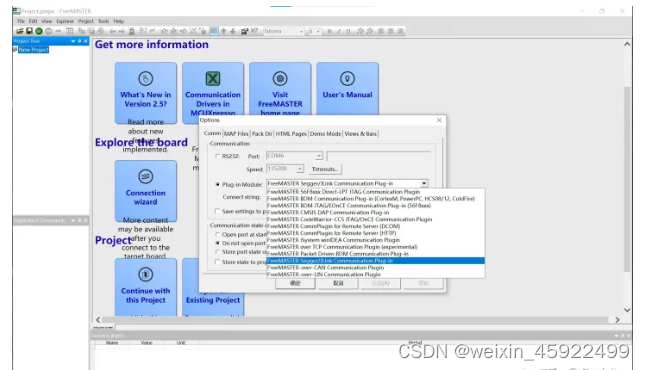Click the navigate forward arrow in toolbar
This screenshot has height=370, width=645.
122,31
